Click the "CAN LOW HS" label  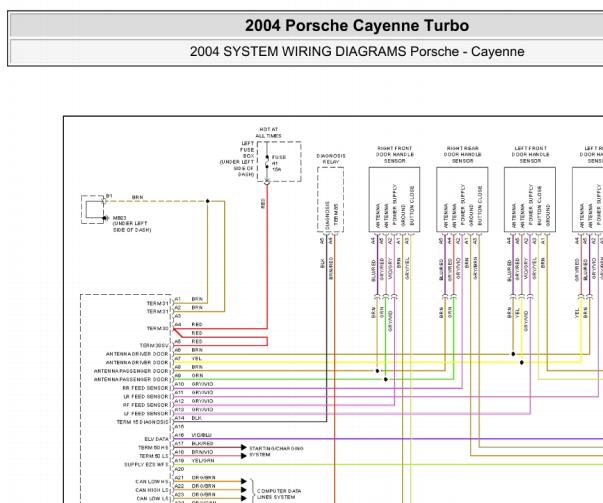152,481
